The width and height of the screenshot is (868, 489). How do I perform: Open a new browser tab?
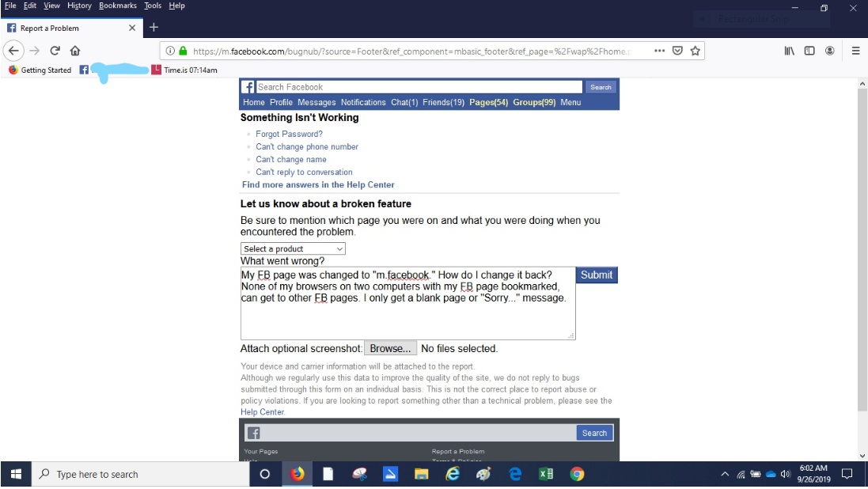154,27
